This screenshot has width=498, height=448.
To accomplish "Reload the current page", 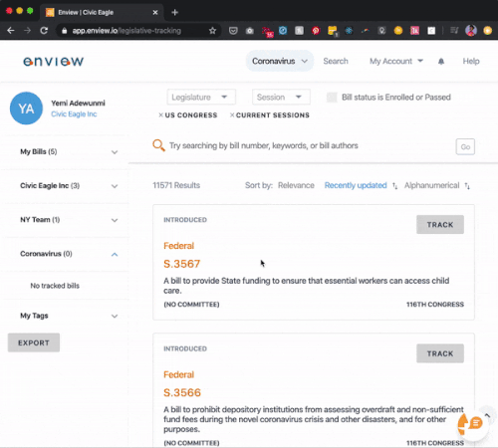I will point(44,31).
